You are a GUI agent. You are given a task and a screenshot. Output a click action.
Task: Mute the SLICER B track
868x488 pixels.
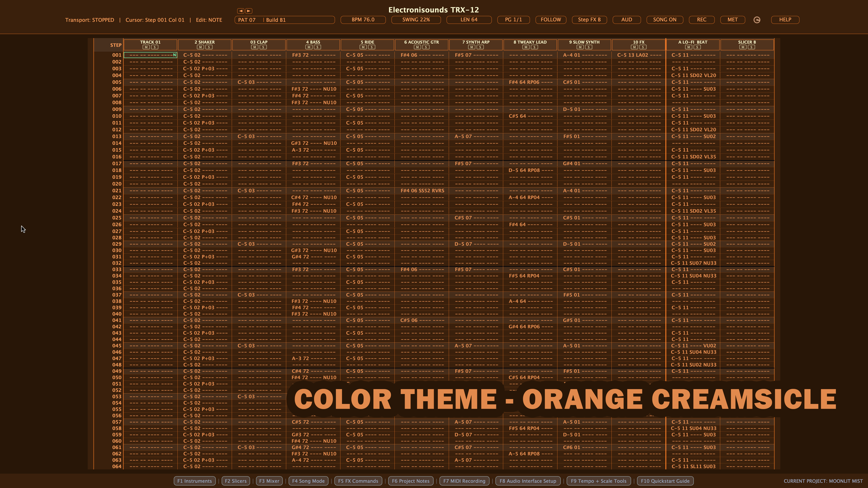coord(743,47)
